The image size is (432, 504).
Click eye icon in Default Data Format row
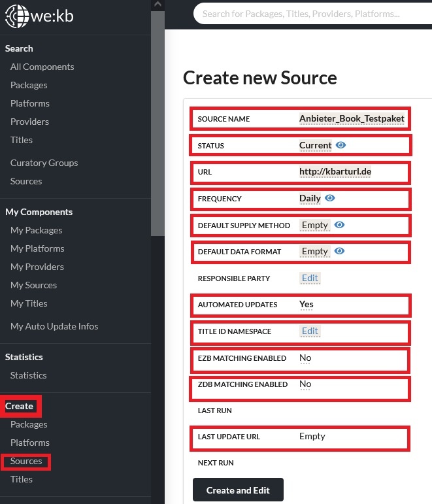coord(339,251)
